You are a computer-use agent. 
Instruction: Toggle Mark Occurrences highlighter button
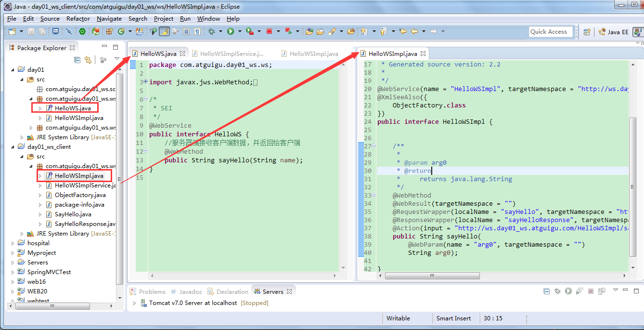[x=165, y=31]
